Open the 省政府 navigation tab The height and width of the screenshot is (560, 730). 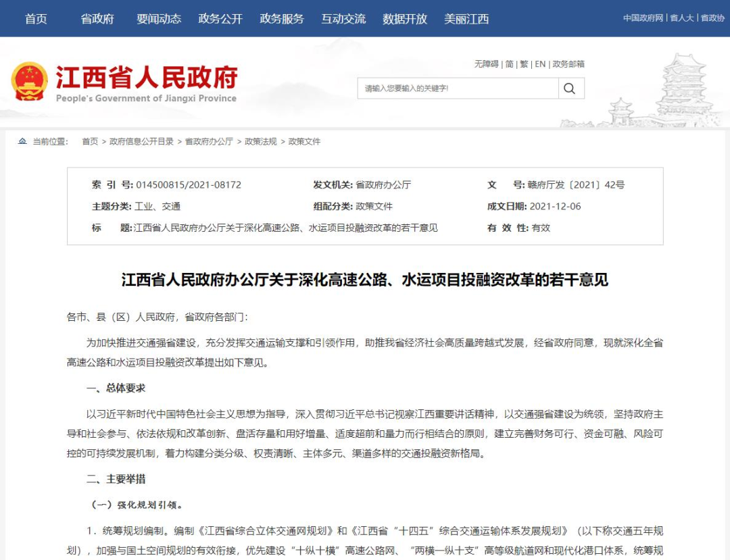97,19
